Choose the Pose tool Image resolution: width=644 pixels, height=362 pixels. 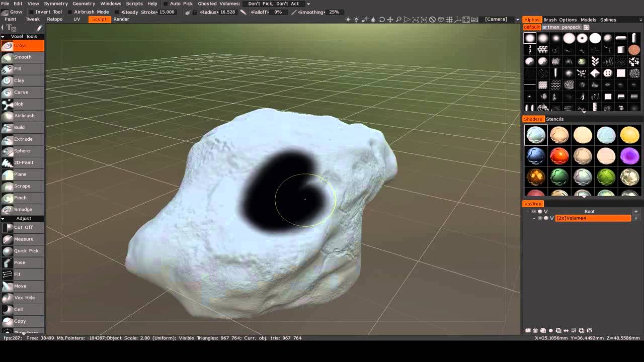click(23, 262)
